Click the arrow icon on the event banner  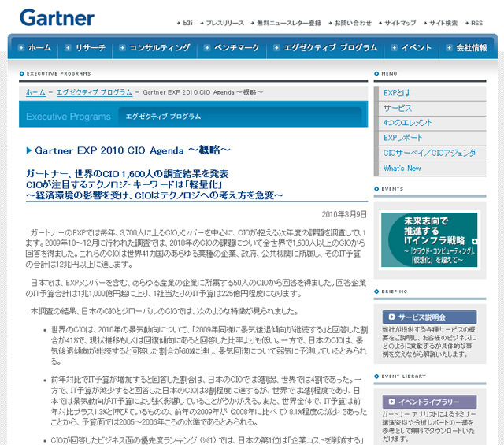[x=474, y=241]
